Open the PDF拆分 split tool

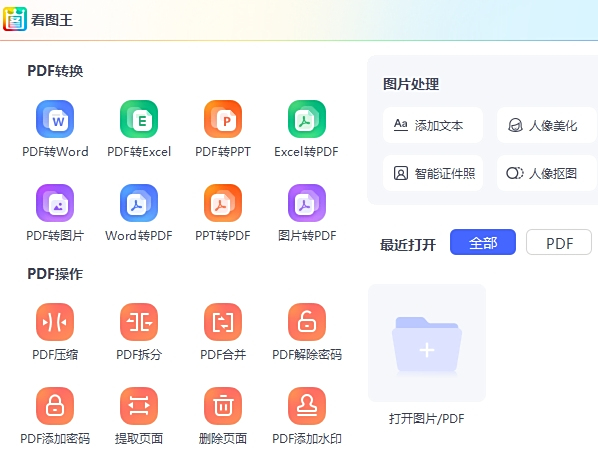tap(139, 322)
